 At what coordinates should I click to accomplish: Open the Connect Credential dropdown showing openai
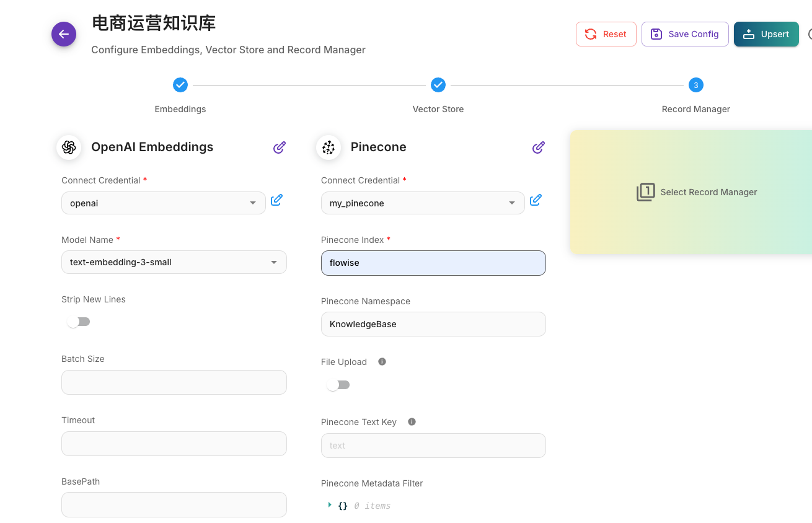coord(163,203)
